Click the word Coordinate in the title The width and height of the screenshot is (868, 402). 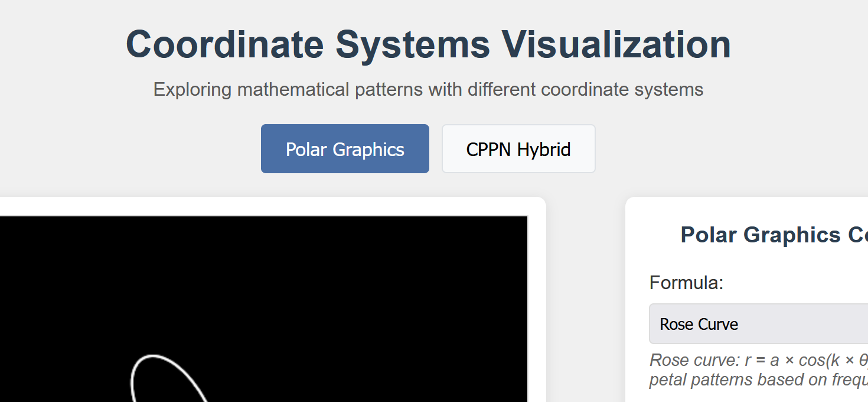pyautogui.click(x=224, y=44)
